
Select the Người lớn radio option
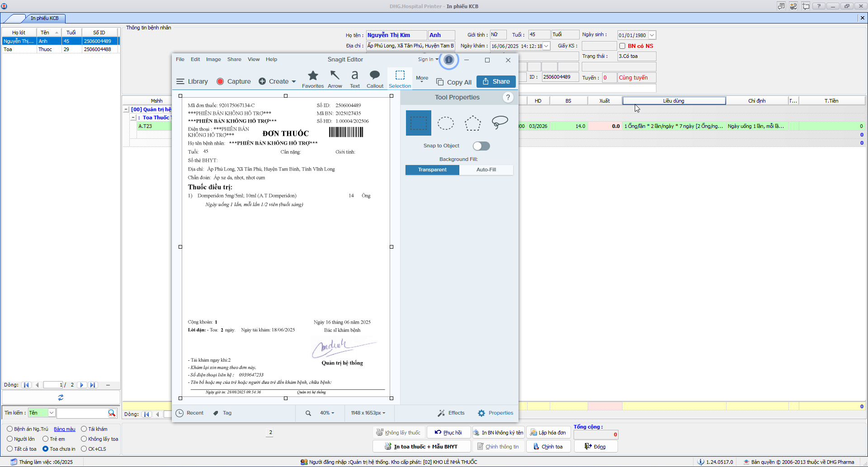point(9,439)
